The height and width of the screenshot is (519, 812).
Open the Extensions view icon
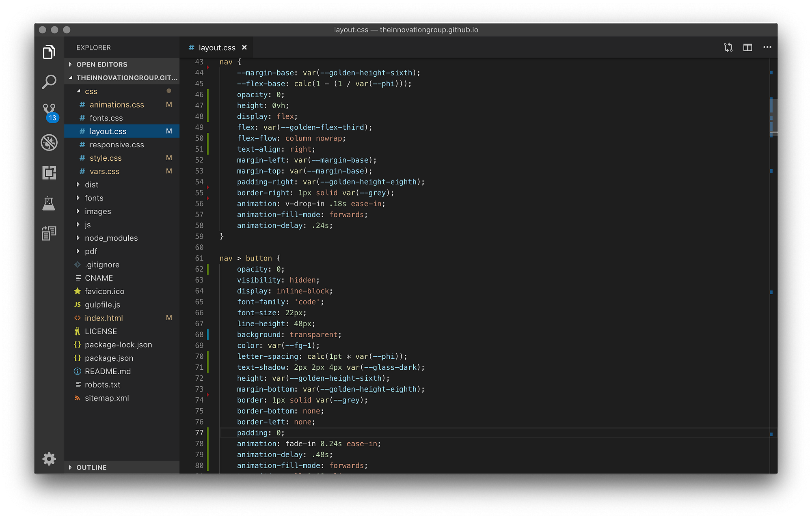pos(49,173)
